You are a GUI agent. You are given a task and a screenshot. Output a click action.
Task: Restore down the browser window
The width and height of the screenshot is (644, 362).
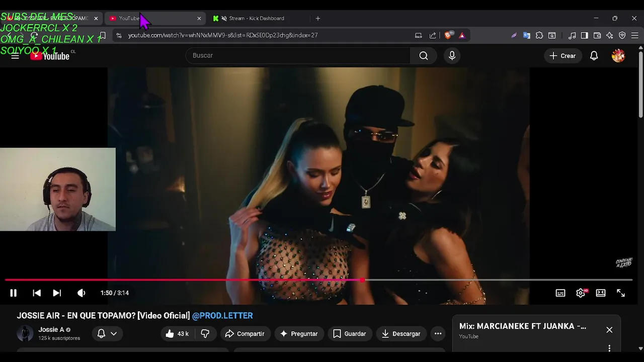point(615,19)
